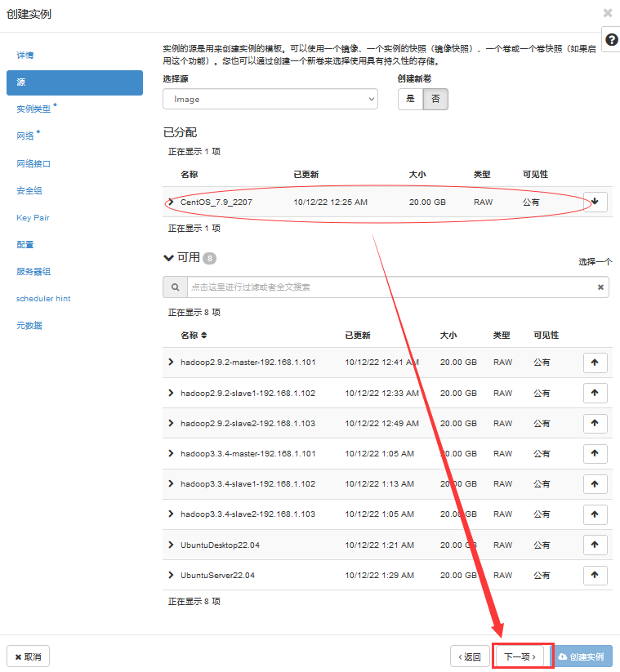Open the help question mark icon
This screenshot has height=672, width=620.
(611, 40)
